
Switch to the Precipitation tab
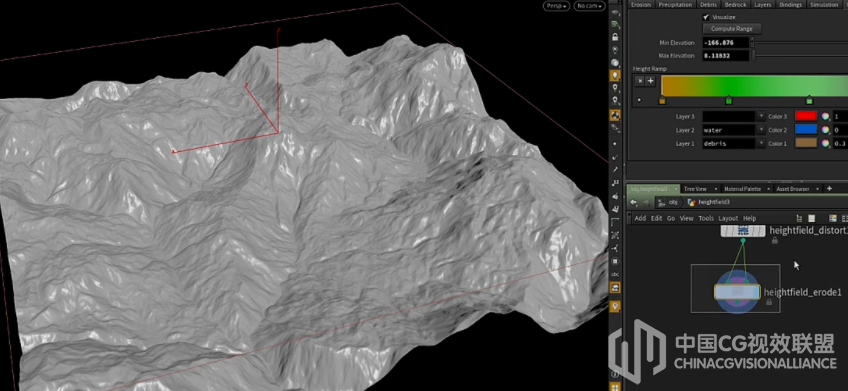(x=675, y=4)
